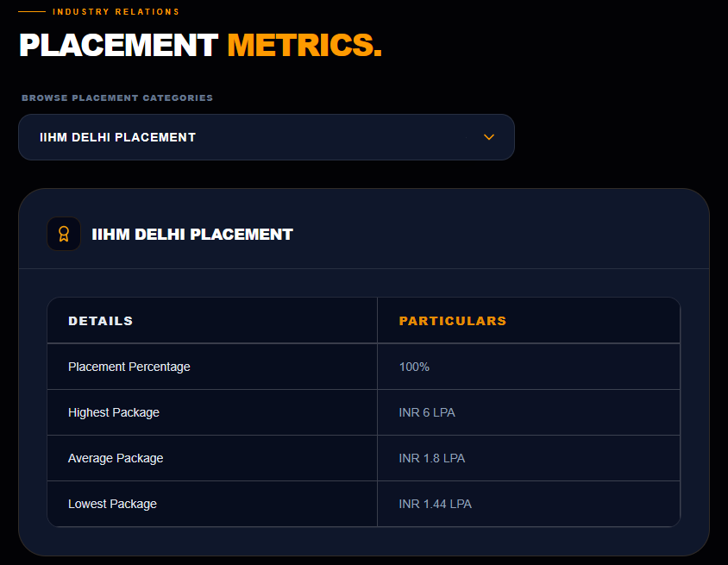The height and width of the screenshot is (565, 728).
Task: Click the PARTICULARS column header
Action: (x=453, y=321)
